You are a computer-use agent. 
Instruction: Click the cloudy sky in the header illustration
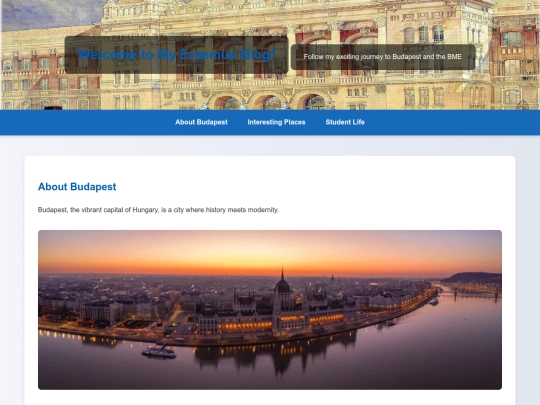[x=48, y=14]
